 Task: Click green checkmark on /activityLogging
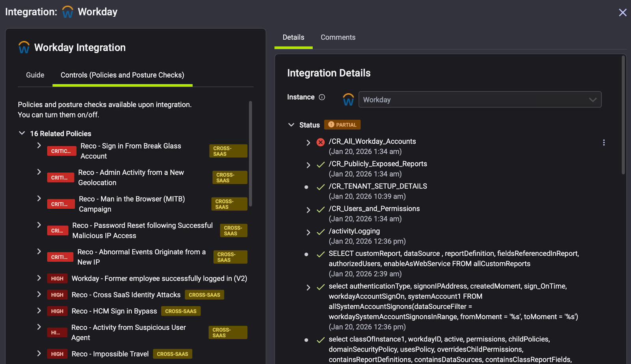tap(321, 232)
